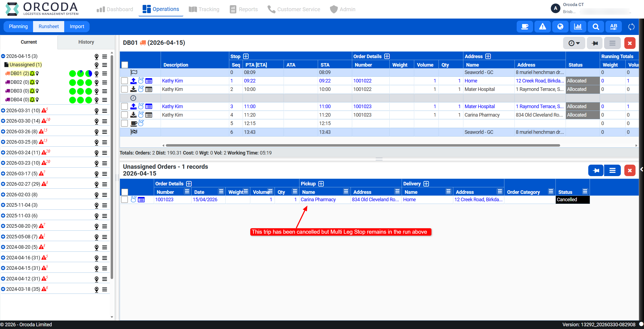Open the bar chart statistics icon
Screen dimensions: 644x329
coord(578,27)
